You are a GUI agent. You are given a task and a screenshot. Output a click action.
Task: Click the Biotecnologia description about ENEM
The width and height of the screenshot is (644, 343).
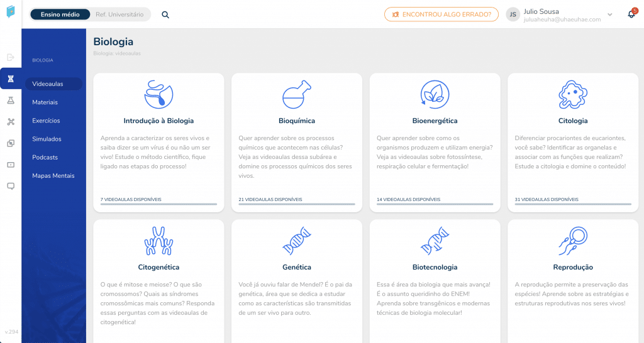point(434,298)
